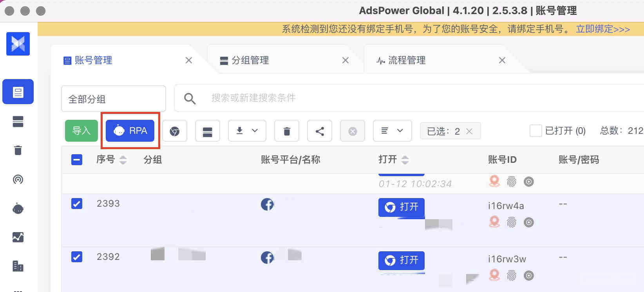Image resolution: width=644 pixels, height=292 pixels.
Task: Click the delete trash toolbar button
Action: coord(287,131)
